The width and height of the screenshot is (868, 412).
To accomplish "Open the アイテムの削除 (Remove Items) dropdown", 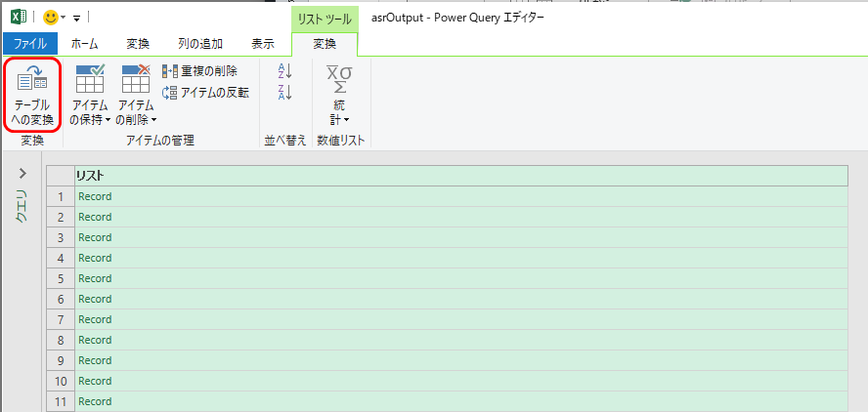I will tap(136, 95).
